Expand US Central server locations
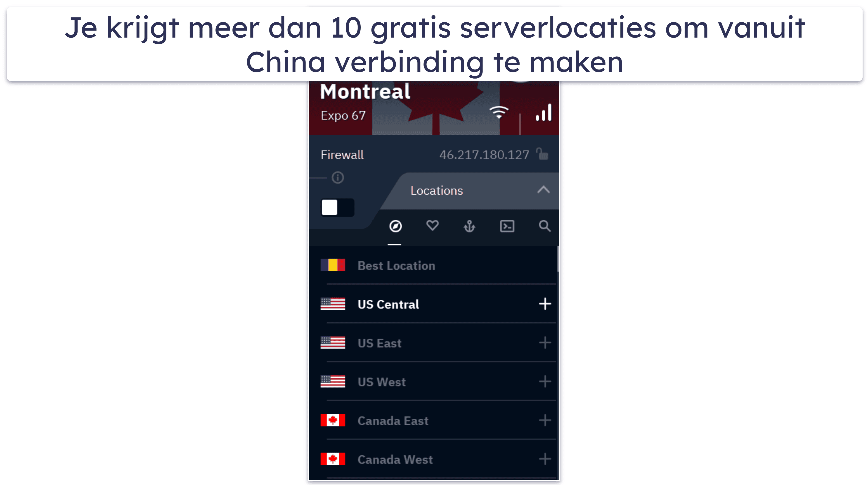This screenshot has width=868, height=485. tap(544, 304)
